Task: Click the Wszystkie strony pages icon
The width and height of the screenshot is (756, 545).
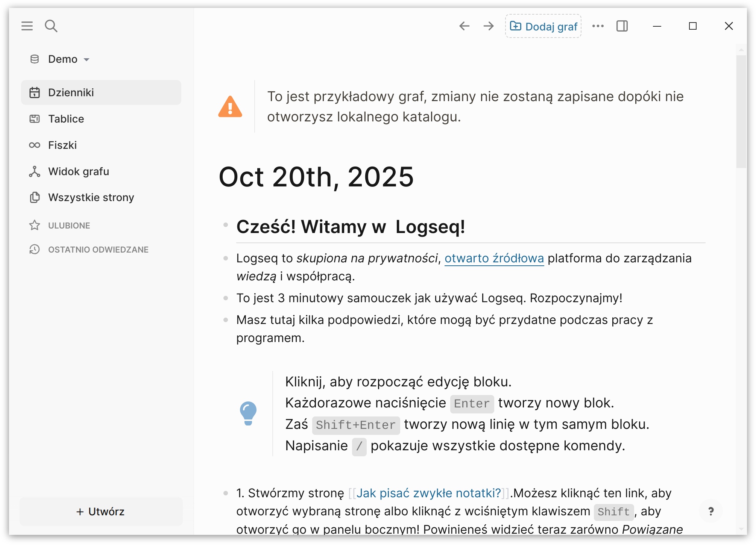Action: [x=35, y=197]
